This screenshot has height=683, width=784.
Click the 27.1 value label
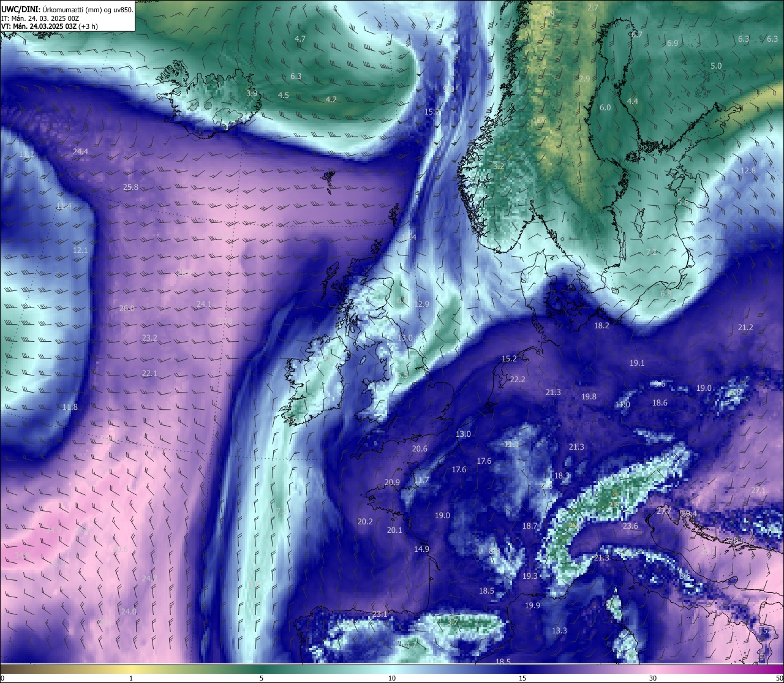[x=758, y=491]
